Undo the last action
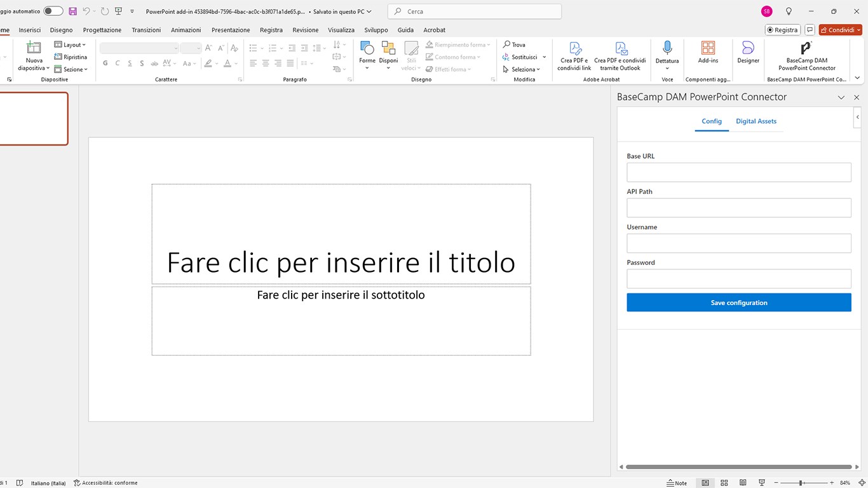 (86, 11)
